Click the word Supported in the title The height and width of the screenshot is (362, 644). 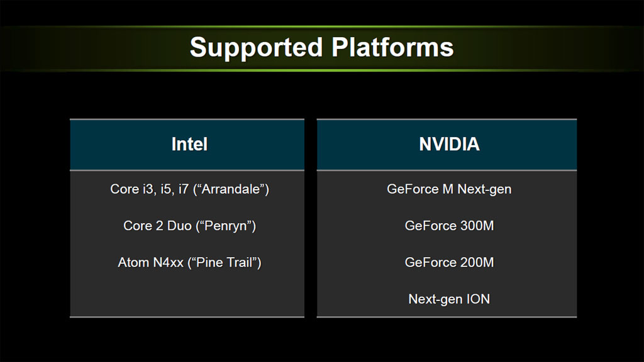[x=257, y=48]
